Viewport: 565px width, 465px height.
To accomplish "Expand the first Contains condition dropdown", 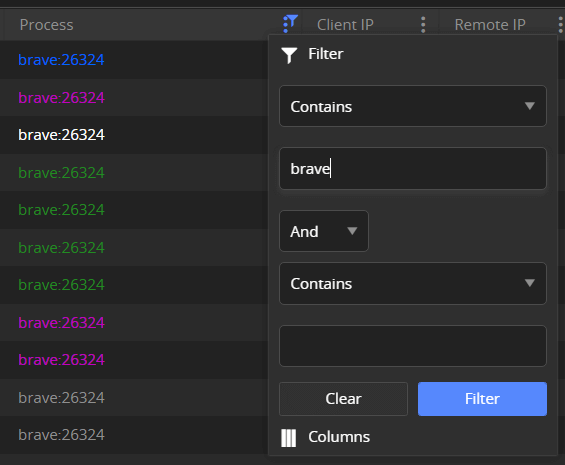I will pyautogui.click(x=413, y=106).
